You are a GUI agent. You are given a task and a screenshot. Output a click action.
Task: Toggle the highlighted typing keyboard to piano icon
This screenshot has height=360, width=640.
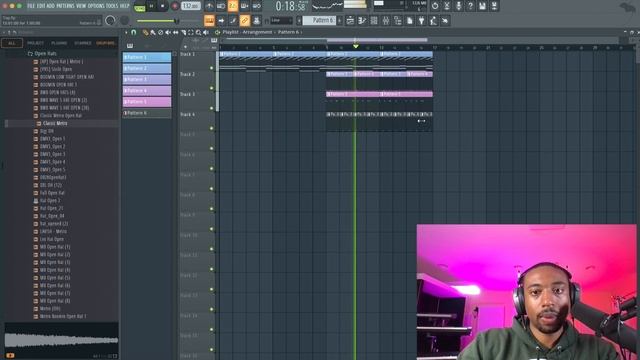pos(209,20)
